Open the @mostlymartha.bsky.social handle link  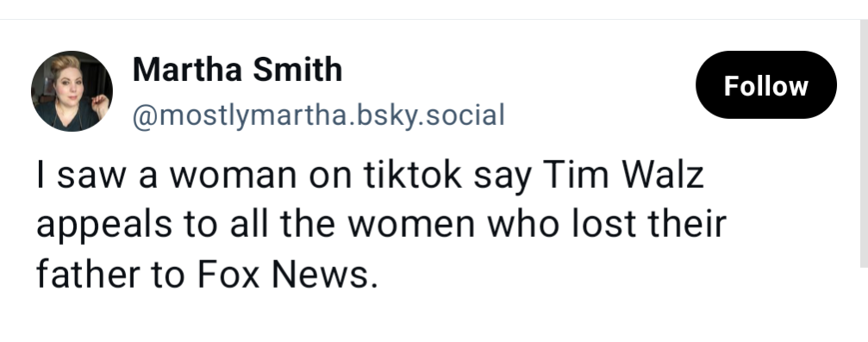pos(319,115)
